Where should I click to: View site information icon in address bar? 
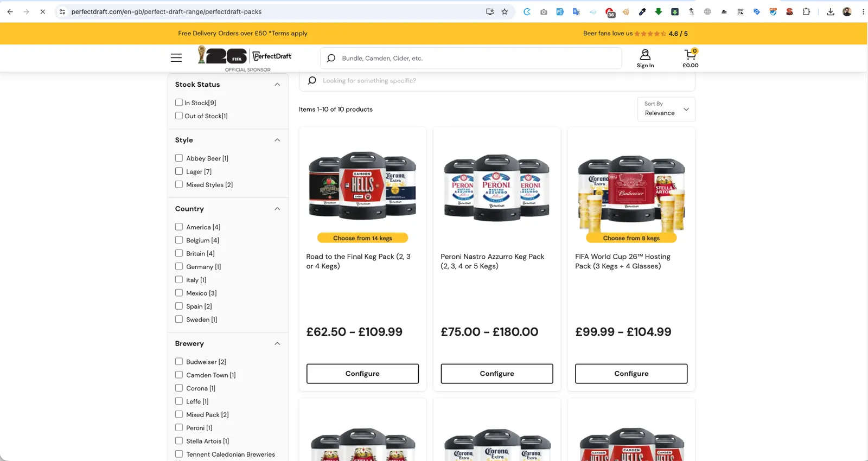[62, 11]
